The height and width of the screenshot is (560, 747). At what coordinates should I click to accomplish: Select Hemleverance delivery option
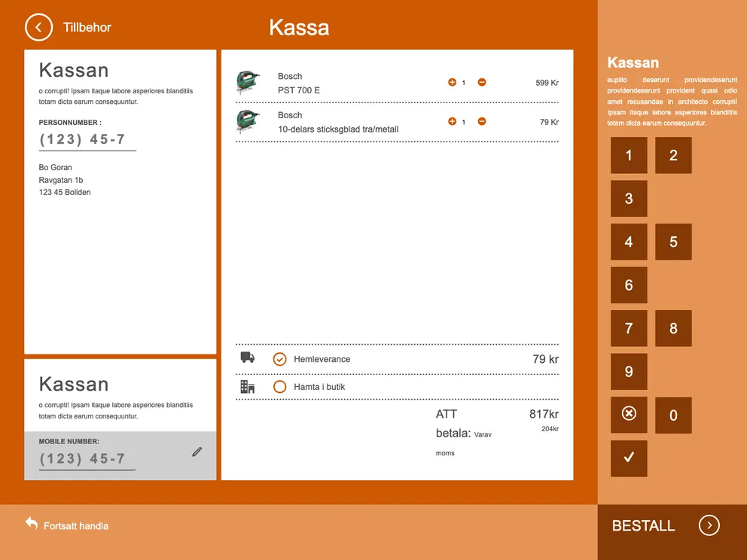coord(280,359)
